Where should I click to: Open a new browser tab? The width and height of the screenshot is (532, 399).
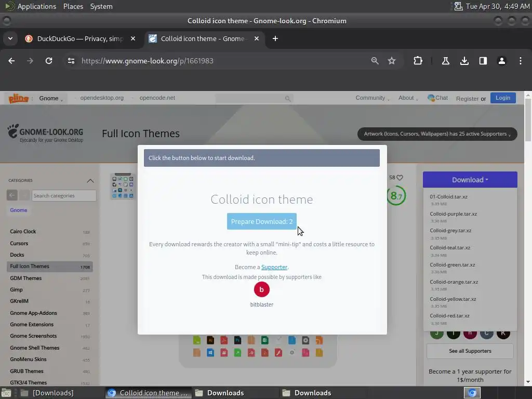click(x=275, y=38)
